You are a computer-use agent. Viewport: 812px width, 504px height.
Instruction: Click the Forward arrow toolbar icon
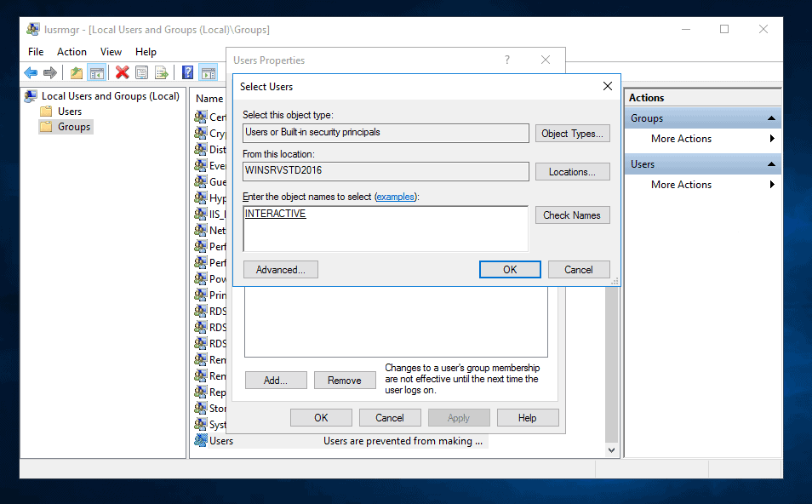point(50,73)
